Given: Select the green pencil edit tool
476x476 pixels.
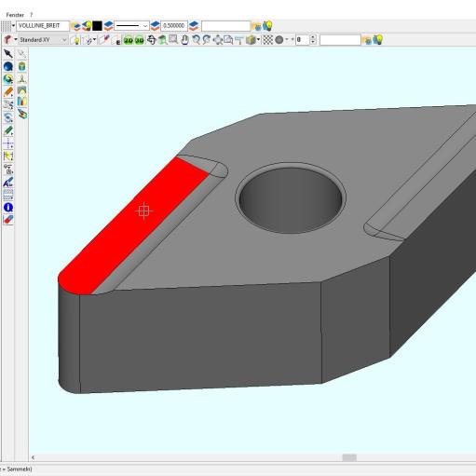Looking at the screenshot, I should [x=8, y=130].
